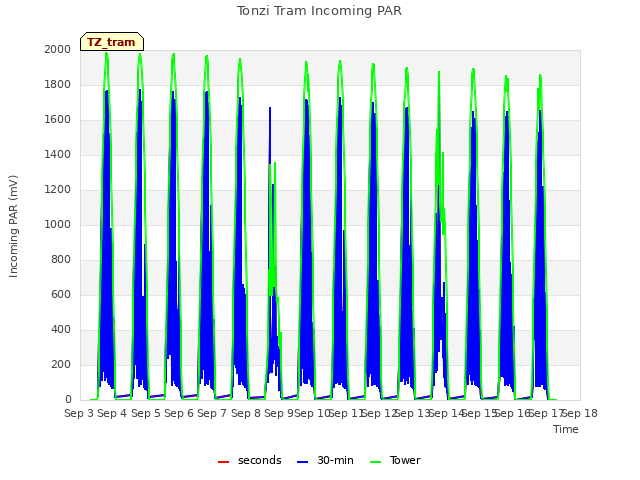This screenshot has height=480, width=640.
Task: Click the 1000 y-axis tick label
Action: [58, 224]
